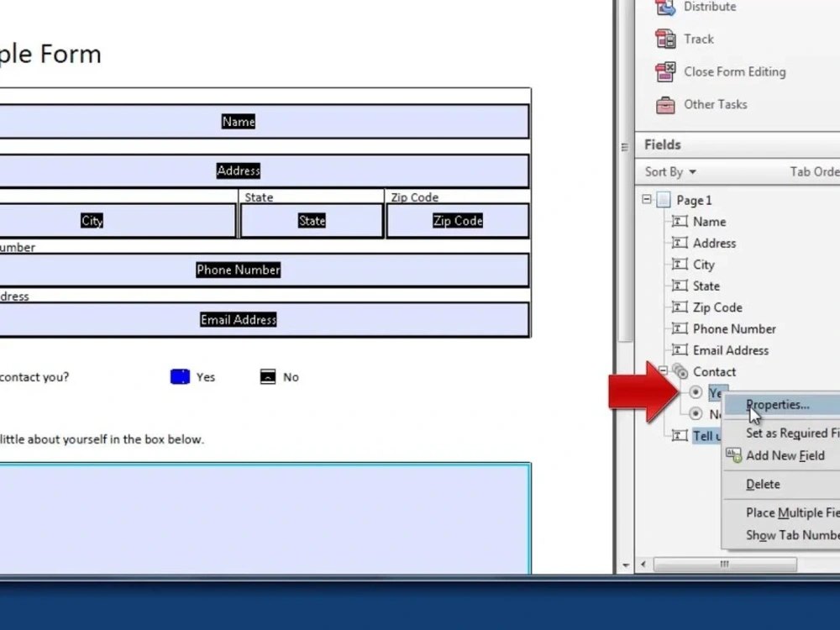
Task: Click the Add New Field icon
Action: (x=734, y=455)
